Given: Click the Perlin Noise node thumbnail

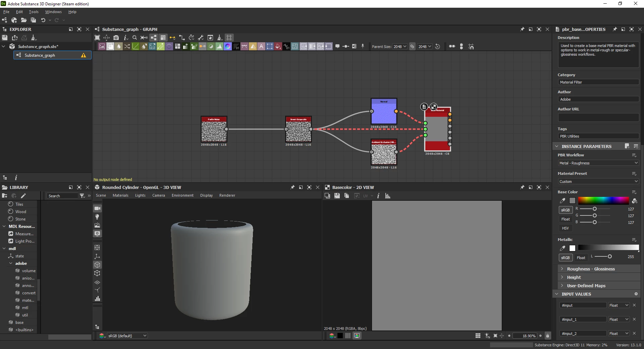Looking at the screenshot, I should tap(214, 129).
